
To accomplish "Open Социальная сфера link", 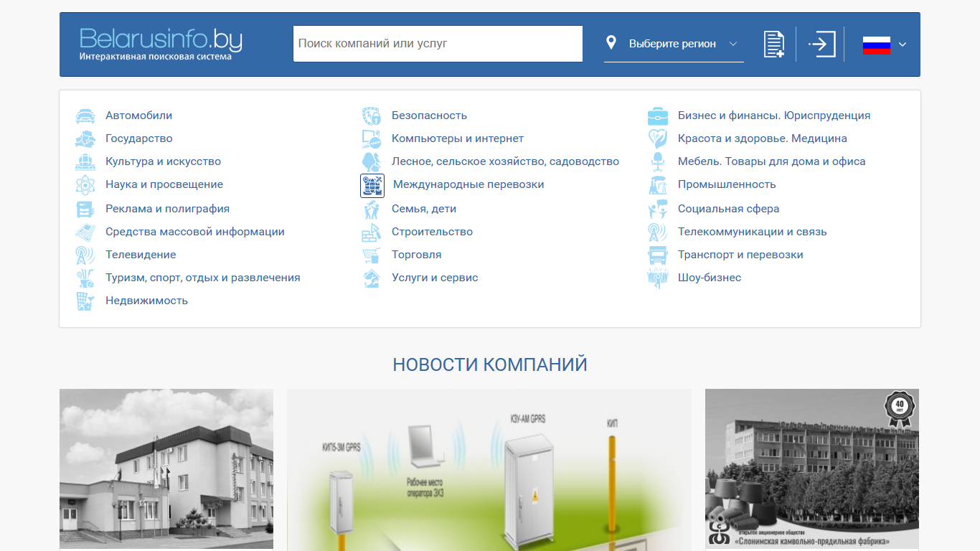I will click(728, 209).
